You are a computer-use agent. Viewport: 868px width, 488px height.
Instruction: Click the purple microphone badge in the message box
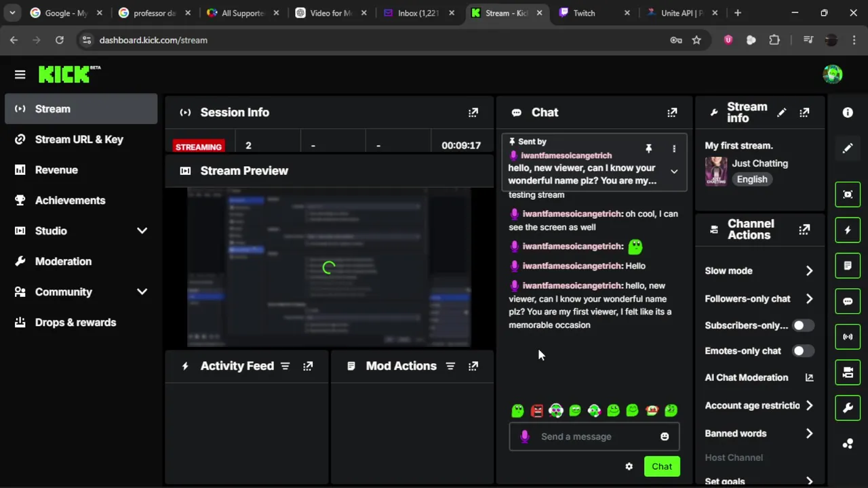[524, 436]
